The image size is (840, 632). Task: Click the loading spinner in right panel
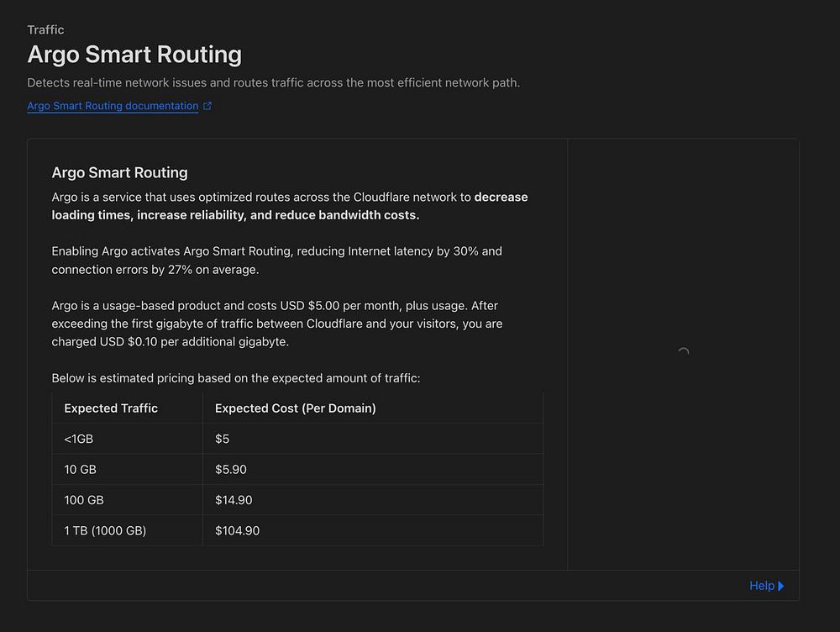[x=683, y=353]
